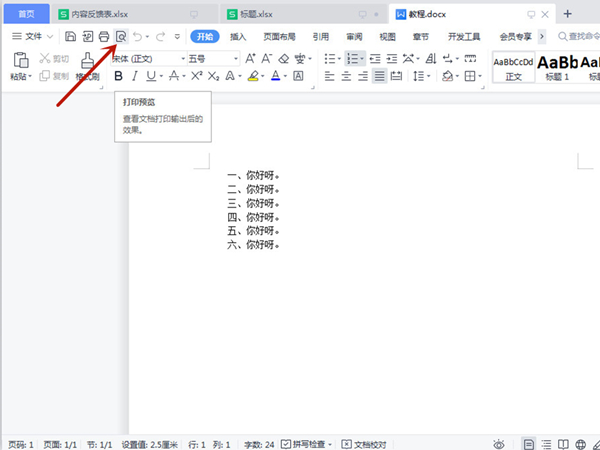Click the 首页 home button
Image resolution: width=600 pixels, height=450 pixels.
[25, 14]
